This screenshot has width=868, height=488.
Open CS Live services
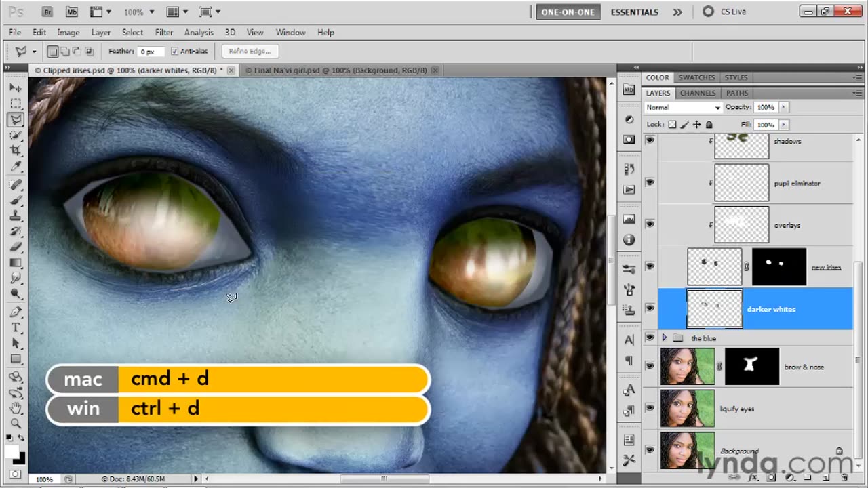click(x=724, y=12)
